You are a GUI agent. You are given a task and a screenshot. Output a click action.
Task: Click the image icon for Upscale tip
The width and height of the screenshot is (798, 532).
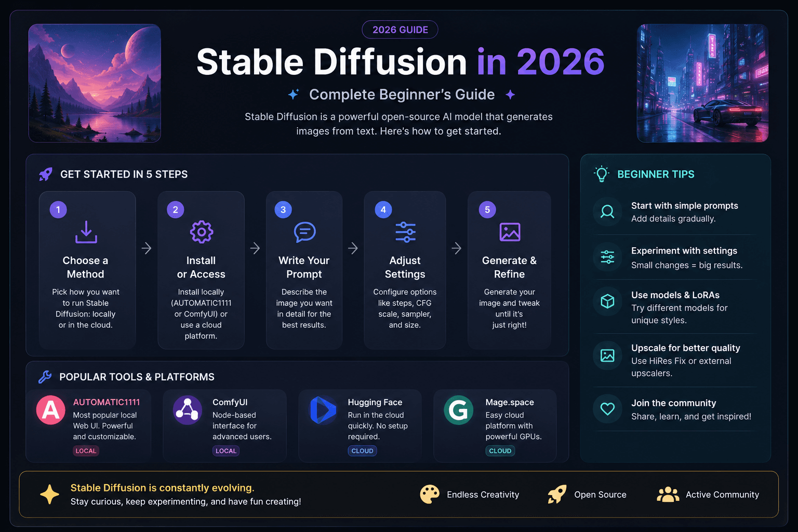click(x=607, y=355)
